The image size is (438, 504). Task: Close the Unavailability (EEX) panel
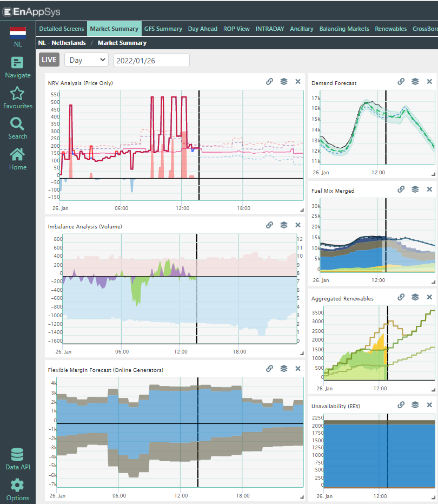[x=429, y=405]
